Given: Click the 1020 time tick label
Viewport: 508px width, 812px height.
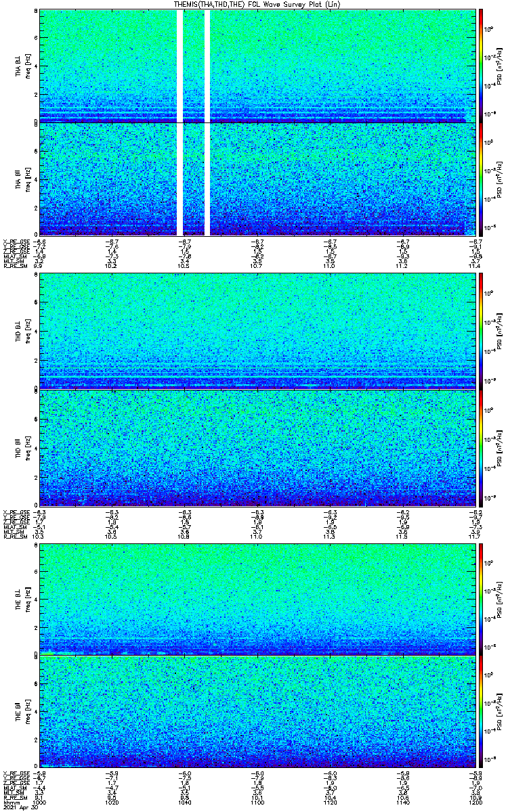Looking at the screenshot, I should pos(112,802).
